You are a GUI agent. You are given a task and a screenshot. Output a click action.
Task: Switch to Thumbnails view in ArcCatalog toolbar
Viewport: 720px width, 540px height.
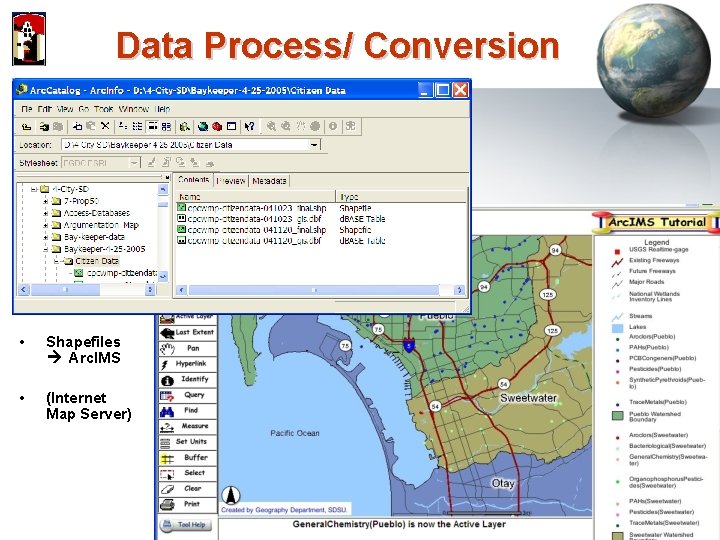[166, 126]
